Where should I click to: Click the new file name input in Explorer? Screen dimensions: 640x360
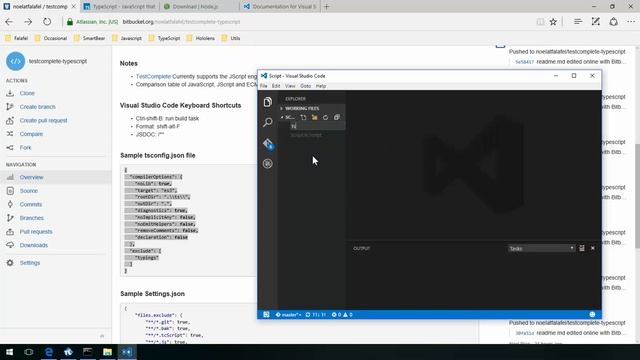pos(317,126)
